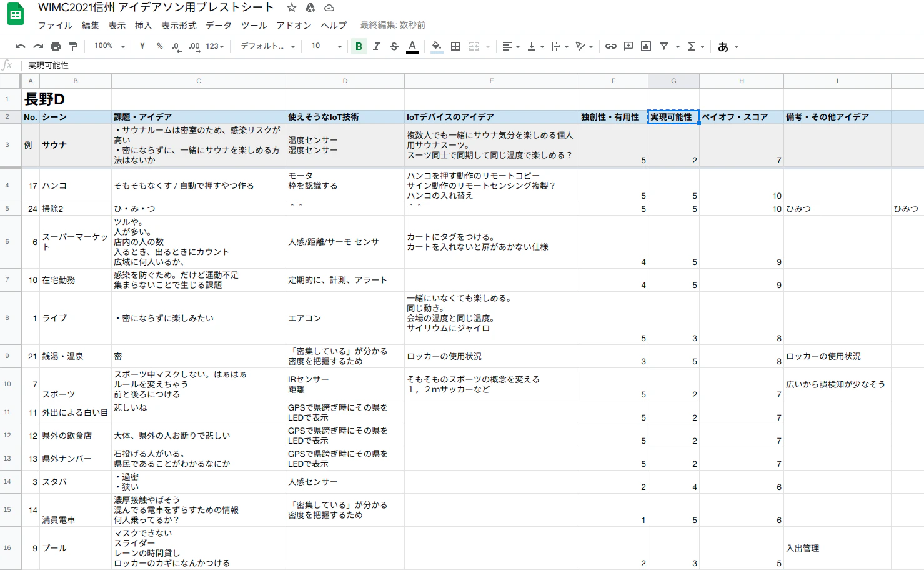Open the データ menu

click(x=219, y=26)
